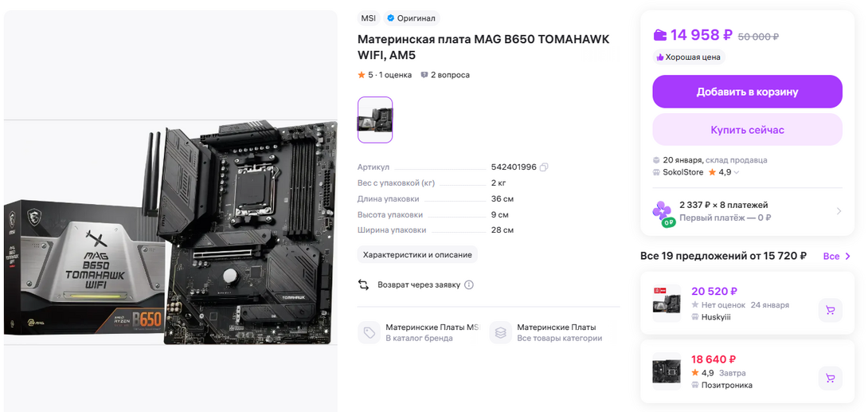Click the brand catalog tag icon
The width and height of the screenshot is (868, 412).
click(369, 333)
